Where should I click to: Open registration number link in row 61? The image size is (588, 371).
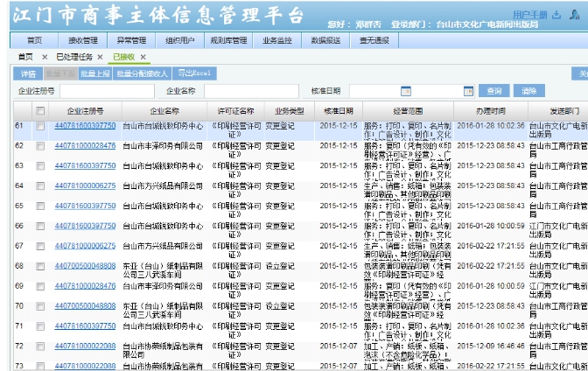point(85,126)
